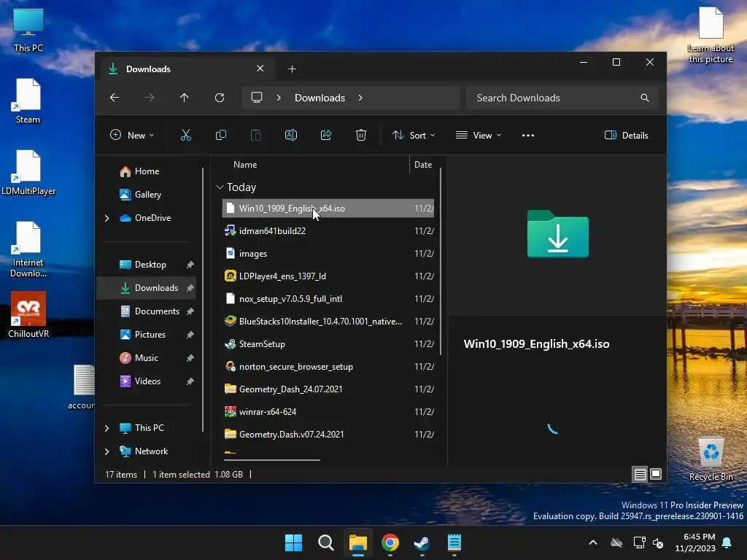The height and width of the screenshot is (560, 747).
Task: Open taskbar Search
Action: tap(326, 542)
